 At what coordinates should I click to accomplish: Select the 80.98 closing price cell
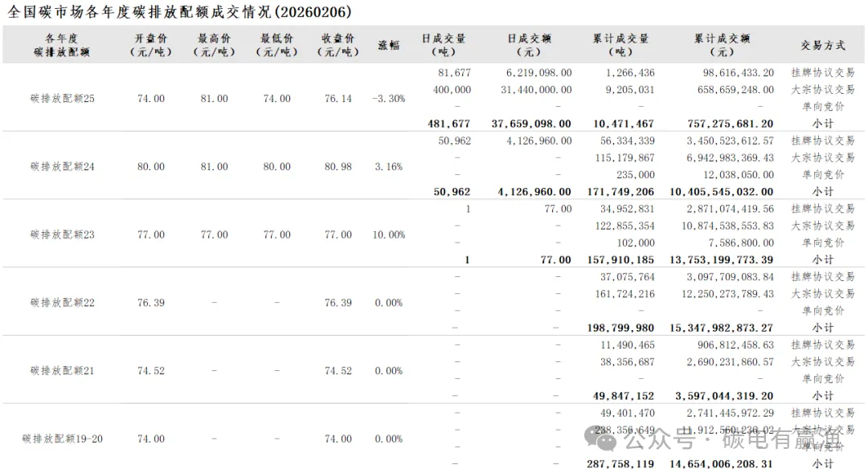pyautogui.click(x=338, y=167)
